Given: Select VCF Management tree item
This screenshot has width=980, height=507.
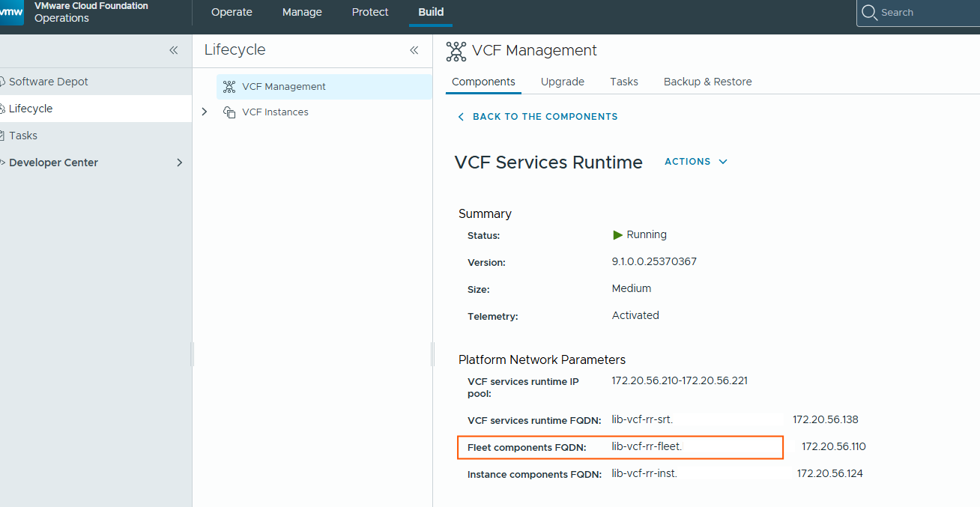Looking at the screenshot, I should [x=324, y=87].
